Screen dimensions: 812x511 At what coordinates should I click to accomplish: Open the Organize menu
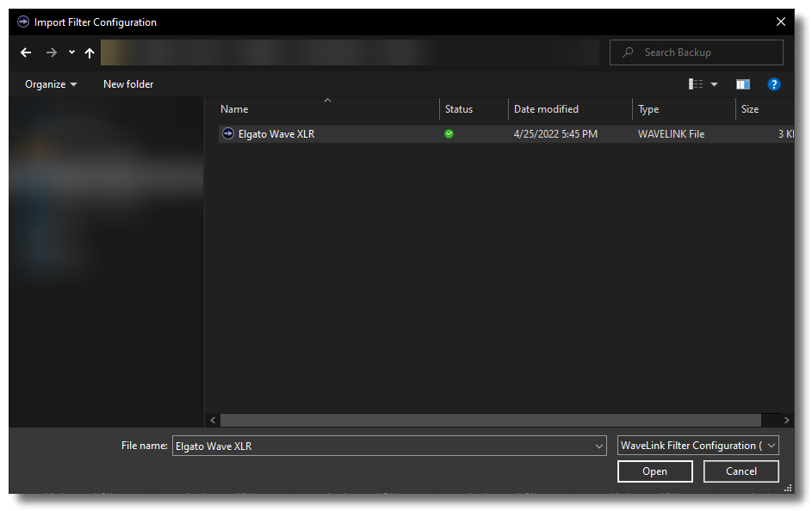51,83
